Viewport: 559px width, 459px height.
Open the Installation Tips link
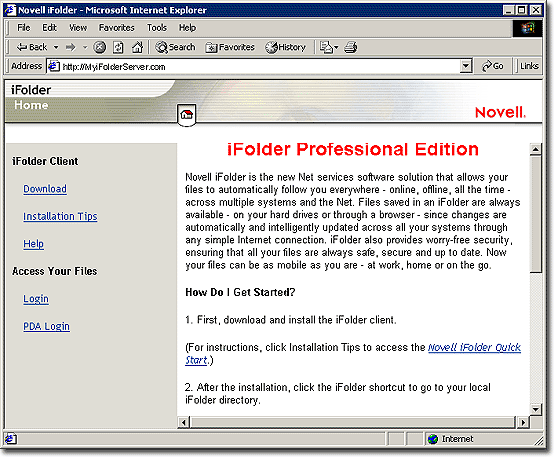(x=60, y=216)
